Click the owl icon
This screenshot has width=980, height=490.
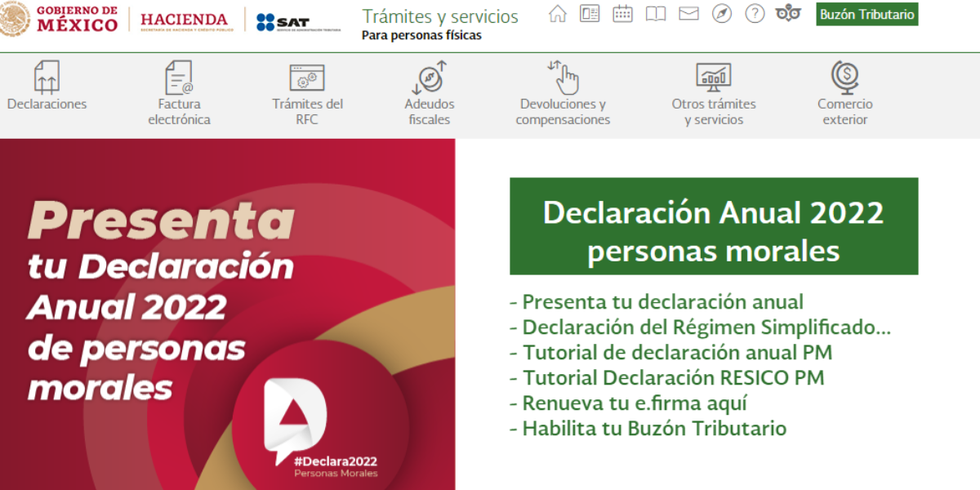788,14
